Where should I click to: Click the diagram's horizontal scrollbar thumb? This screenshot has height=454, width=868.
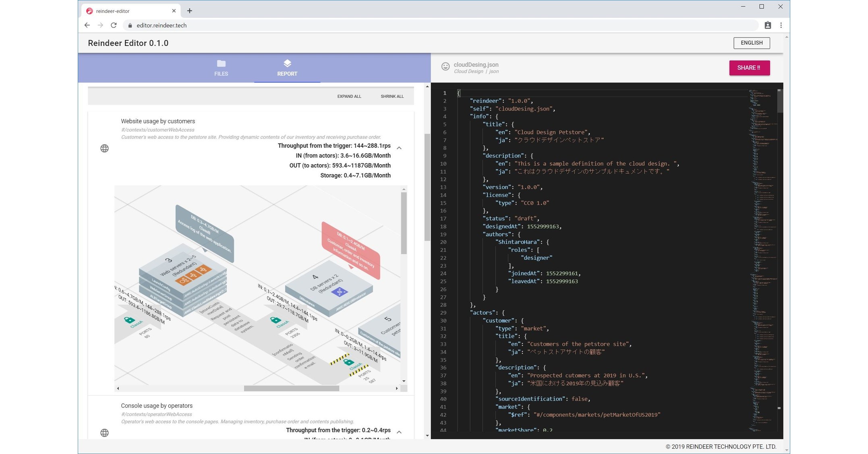click(291, 388)
